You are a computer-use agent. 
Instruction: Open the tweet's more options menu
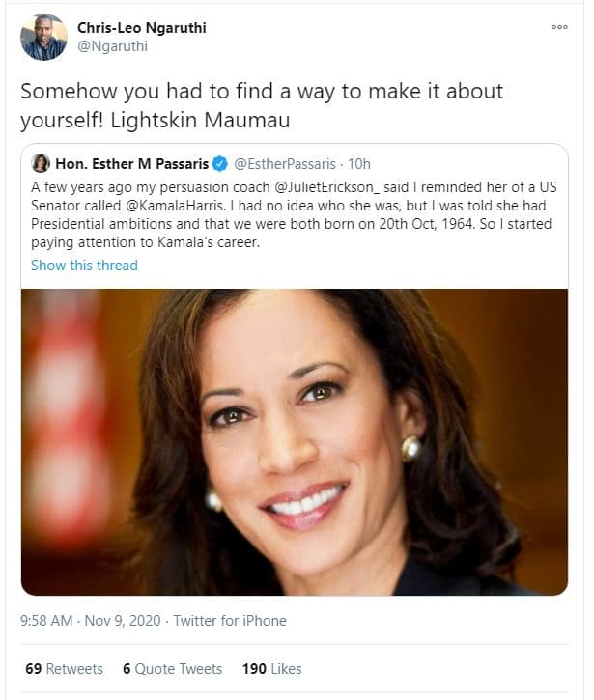click(559, 27)
